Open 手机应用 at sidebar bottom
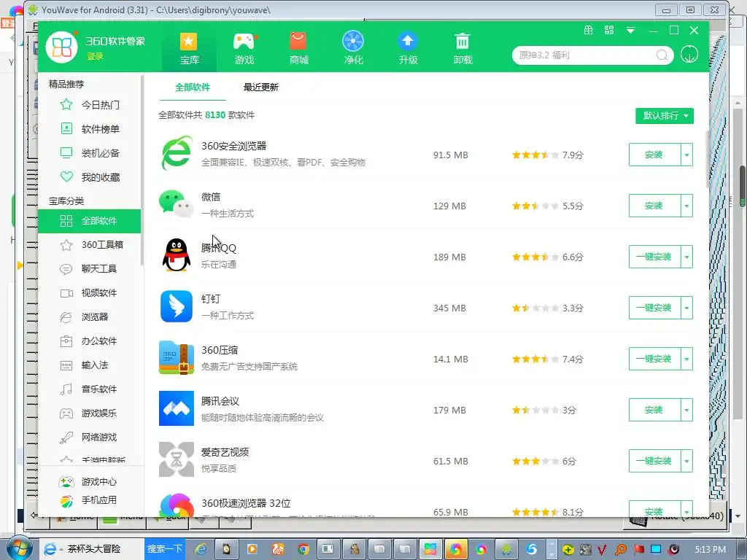The image size is (747, 560). [x=88, y=500]
